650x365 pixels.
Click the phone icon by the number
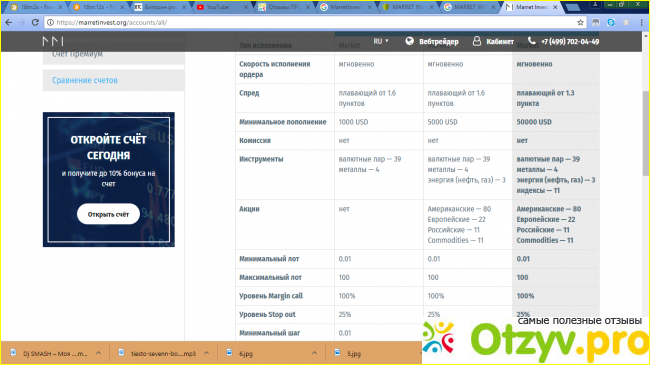(x=532, y=41)
